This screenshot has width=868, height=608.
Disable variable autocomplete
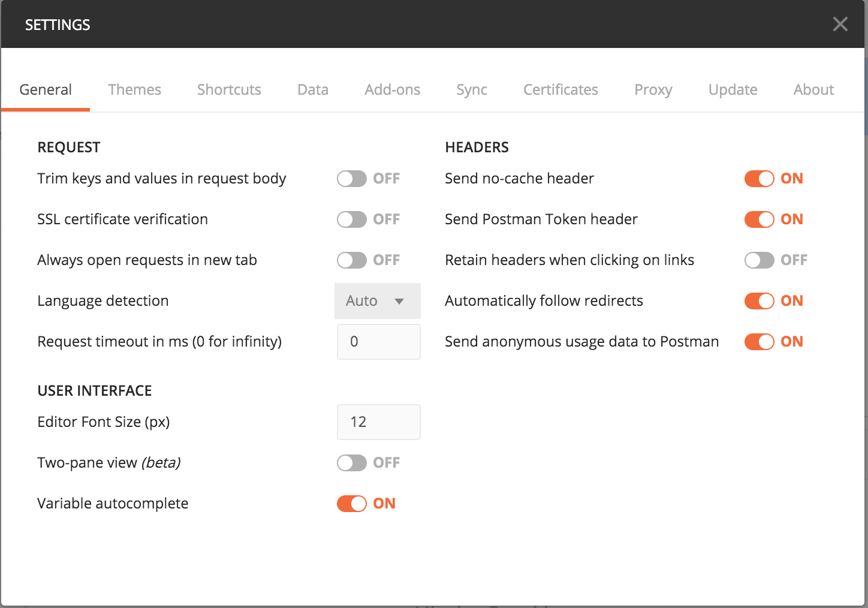(351, 503)
